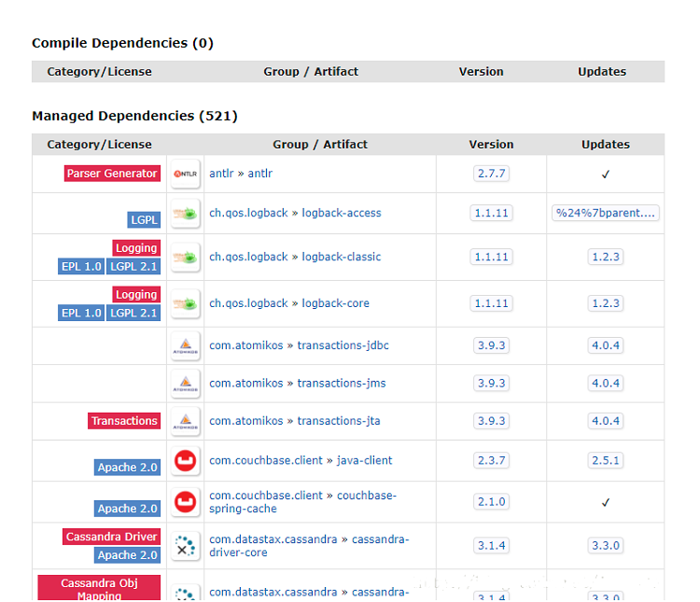Open java-client update version 2.5.1
Screen dimensions: 700x602
click(606, 460)
